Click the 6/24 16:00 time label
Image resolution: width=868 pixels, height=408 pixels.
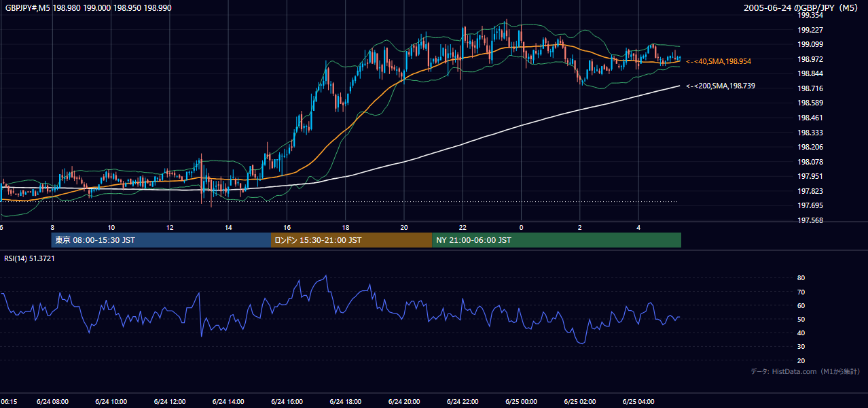(x=287, y=402)
